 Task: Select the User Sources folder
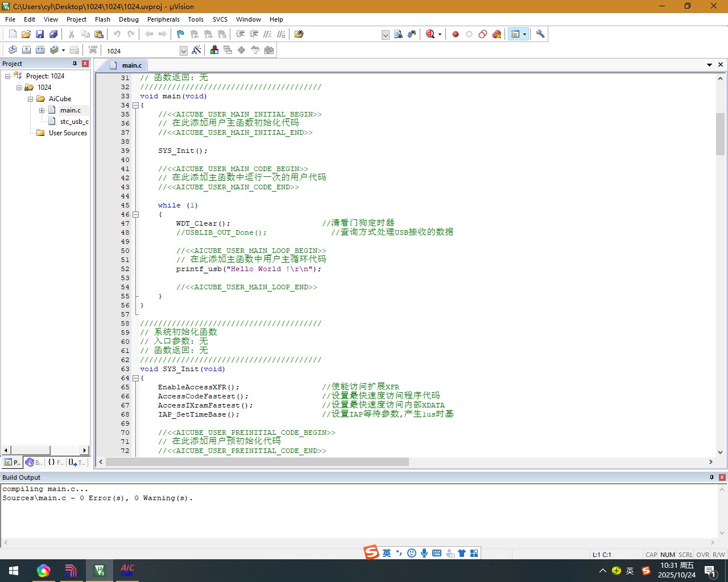click(68, 133)
